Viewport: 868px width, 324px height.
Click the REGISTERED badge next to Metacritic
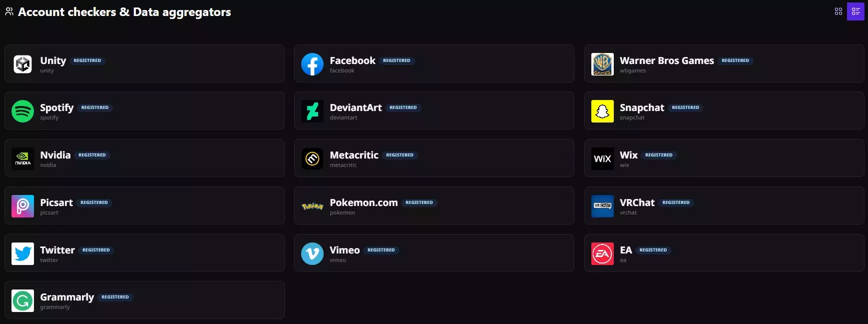(400, 155)
